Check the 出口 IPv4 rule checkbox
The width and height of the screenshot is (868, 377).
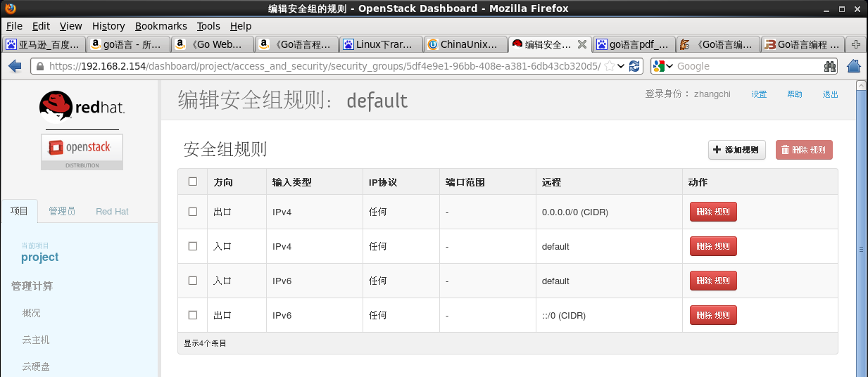click(193, 211)
